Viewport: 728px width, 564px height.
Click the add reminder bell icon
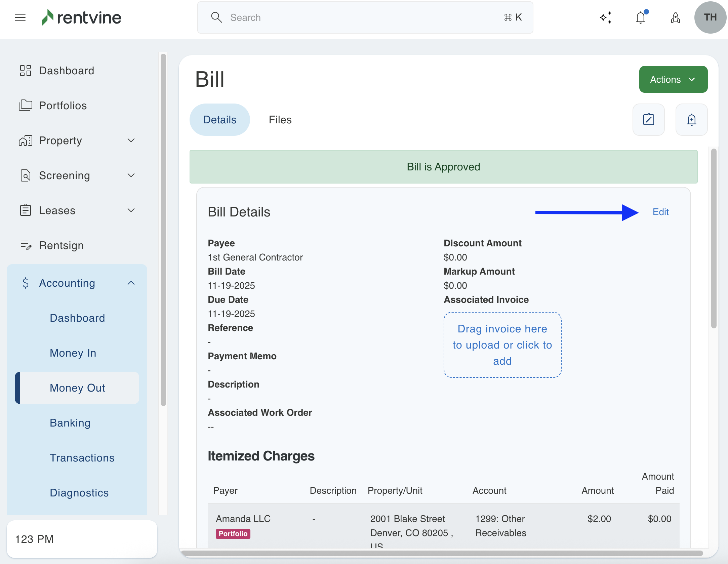(691, 120)
